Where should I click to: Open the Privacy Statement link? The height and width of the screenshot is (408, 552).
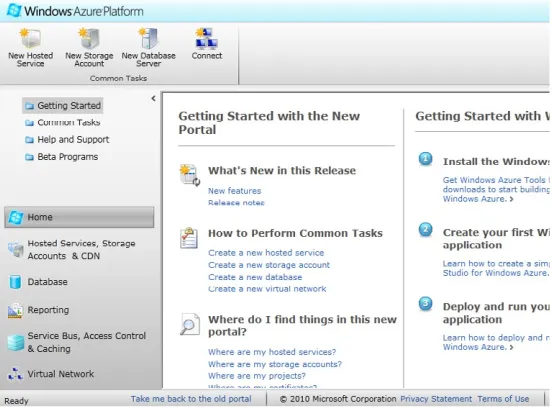[436, 399]
